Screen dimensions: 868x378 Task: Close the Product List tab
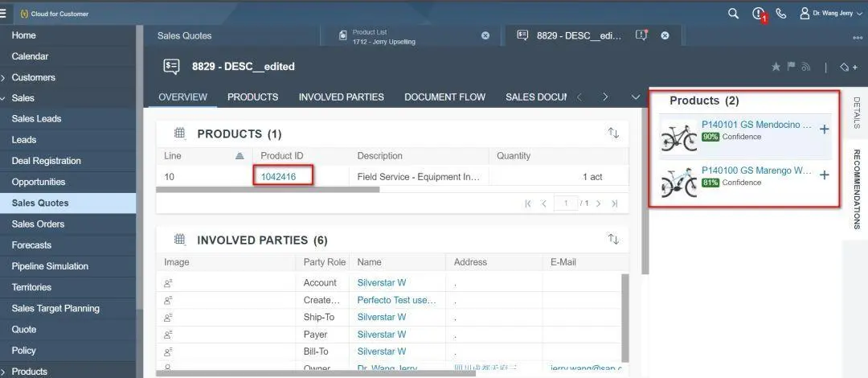[485, 35]
